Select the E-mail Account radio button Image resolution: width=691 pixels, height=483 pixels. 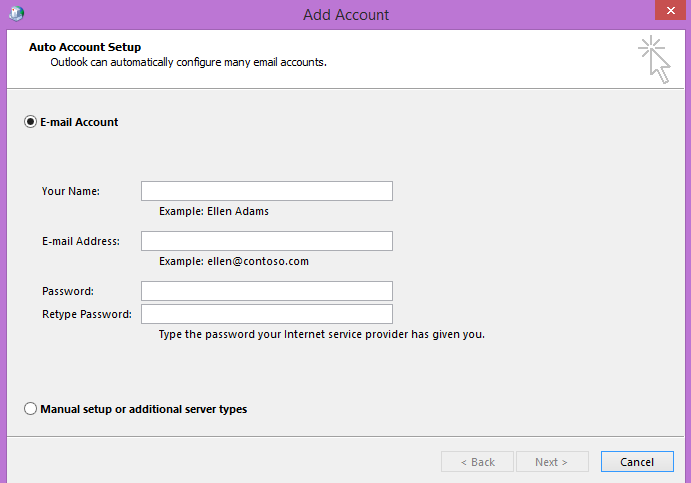pos(30,122)
